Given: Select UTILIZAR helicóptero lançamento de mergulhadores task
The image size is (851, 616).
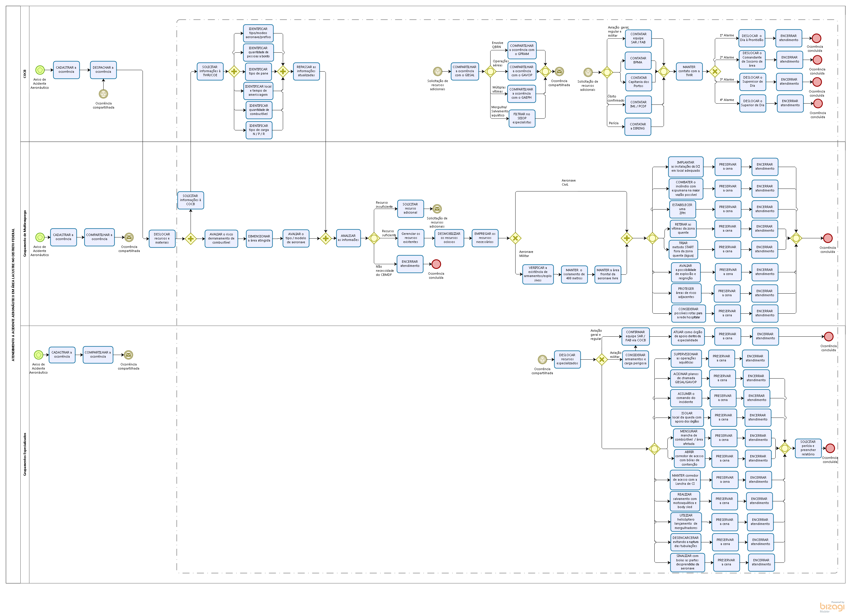Looking at the screenshot, I should 686,522.
